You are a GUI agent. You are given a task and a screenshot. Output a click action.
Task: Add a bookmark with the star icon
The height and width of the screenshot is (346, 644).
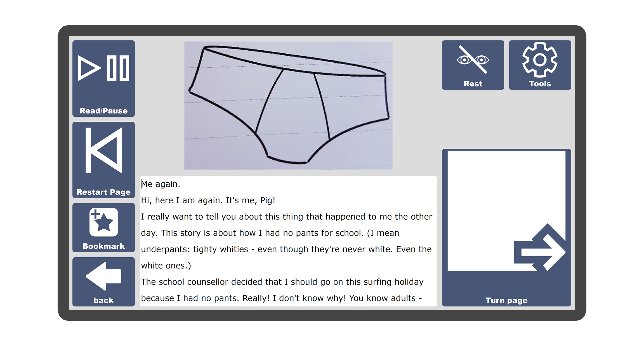pyautogui.click(x=103, y=227)
